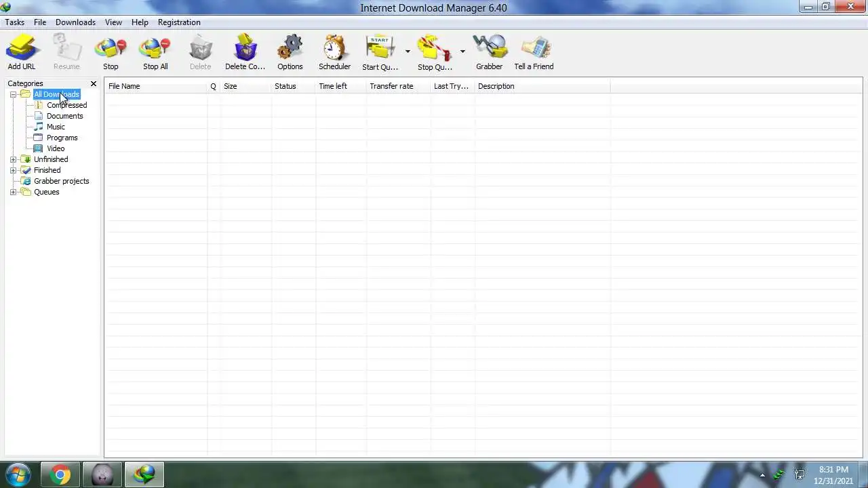Collapse the All Downloads tree node
Viewport: 868px width, 488px height.
13,94
